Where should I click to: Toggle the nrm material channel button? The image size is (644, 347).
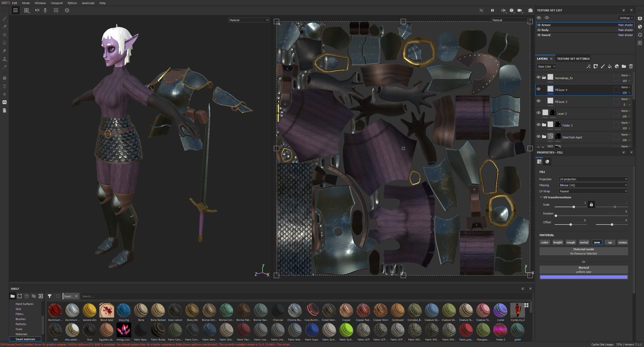pyautogui.click(x=597, y=242)
